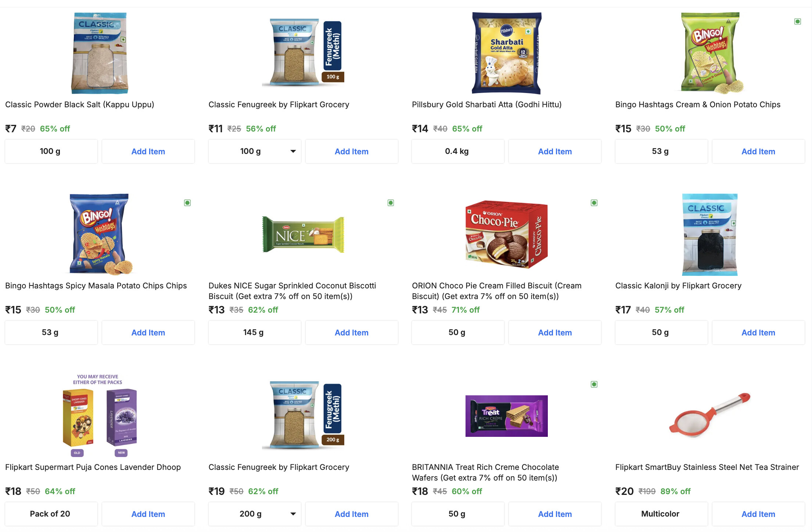The width and height of the screenshot is (812, 532).
Task: Select Pack of 20 for Puja Cones
Action: 51,514
